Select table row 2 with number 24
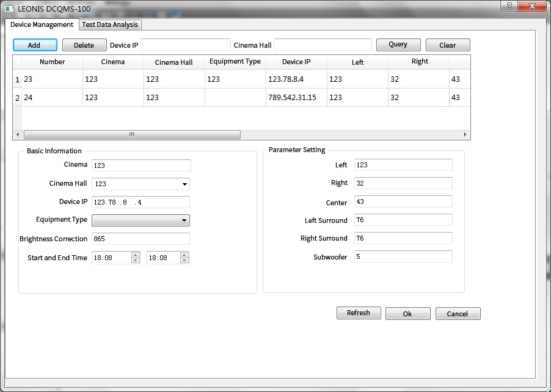This screenshot has width=551, height=392. [x=52, y=98]
